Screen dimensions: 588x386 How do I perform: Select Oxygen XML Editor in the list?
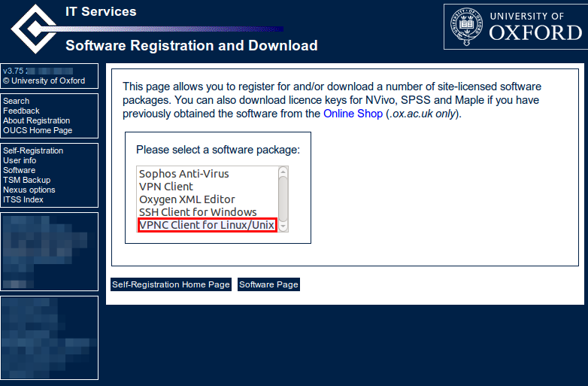[x=208, y=199]
